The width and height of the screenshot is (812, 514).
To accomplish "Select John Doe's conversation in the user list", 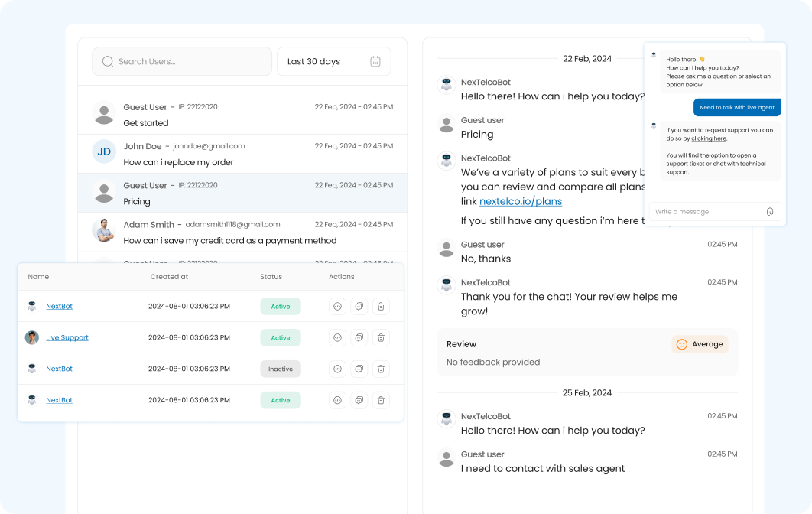I will (x=242, y=154).
